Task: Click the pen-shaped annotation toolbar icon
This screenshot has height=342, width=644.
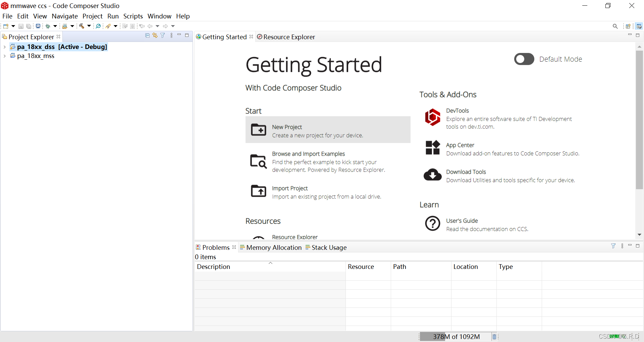Action: coord(108,26)
